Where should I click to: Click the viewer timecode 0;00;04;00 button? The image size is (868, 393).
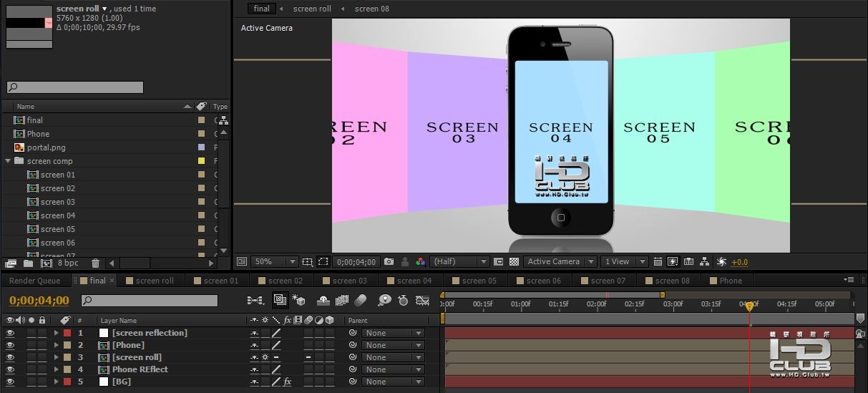point(358,262)
